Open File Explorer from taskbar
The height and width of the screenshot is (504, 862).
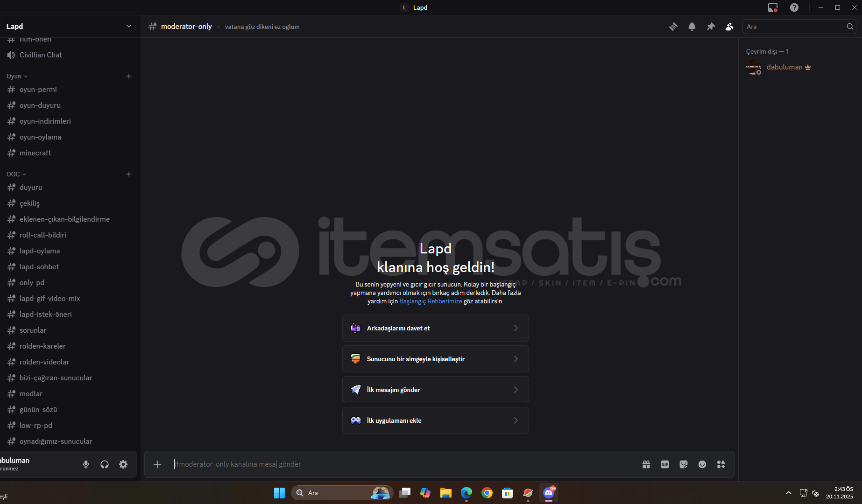(446, 493)
